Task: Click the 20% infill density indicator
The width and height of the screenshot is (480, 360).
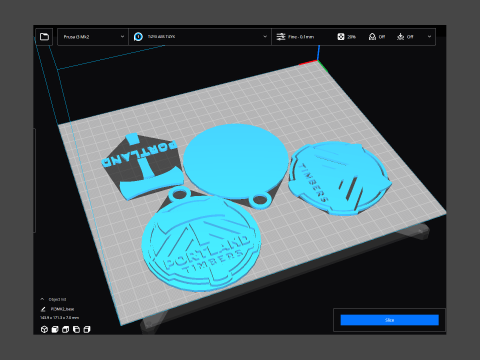Action: [x=347, y=37]
